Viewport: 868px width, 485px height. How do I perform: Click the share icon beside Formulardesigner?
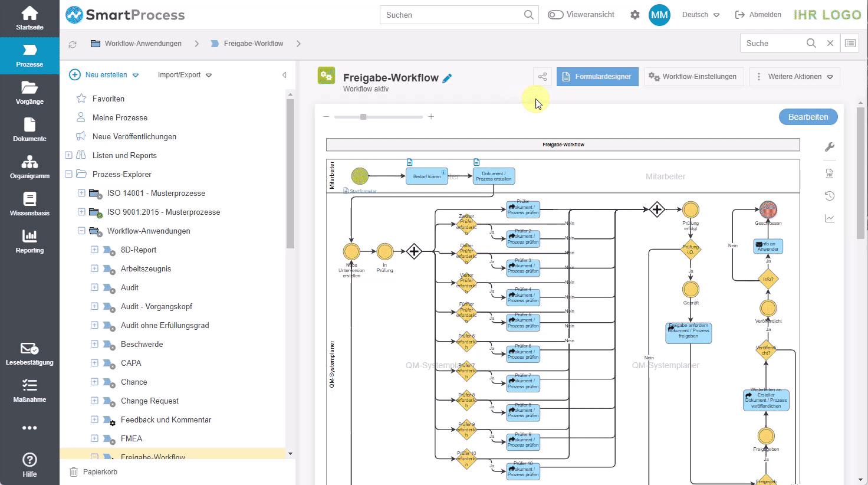pyautogui.click(x=542, y=77)
